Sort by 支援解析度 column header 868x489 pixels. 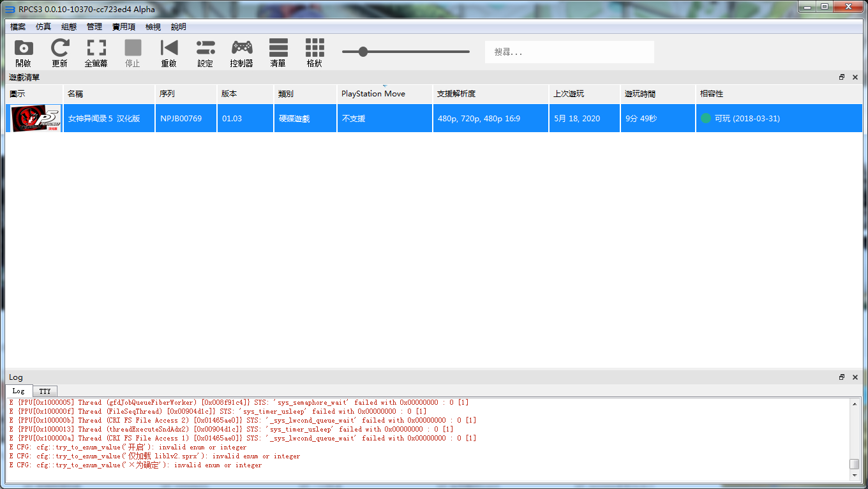point(491,94)
